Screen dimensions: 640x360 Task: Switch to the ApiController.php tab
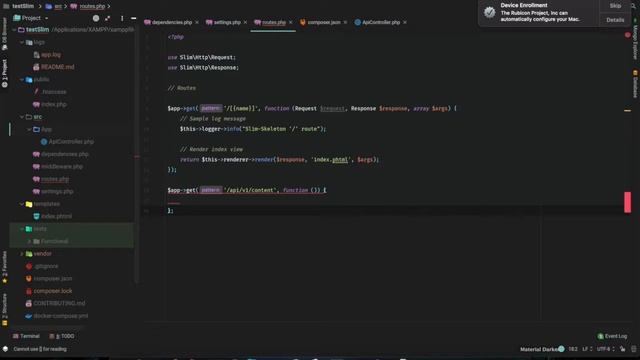[381, 22]
